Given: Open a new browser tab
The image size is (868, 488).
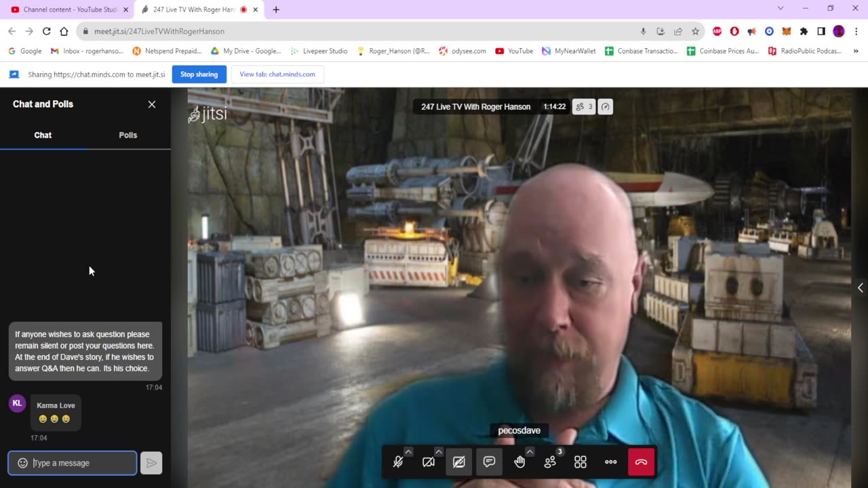Looking at the screenshot, I should pyautogui.click(x=276, y=9).
